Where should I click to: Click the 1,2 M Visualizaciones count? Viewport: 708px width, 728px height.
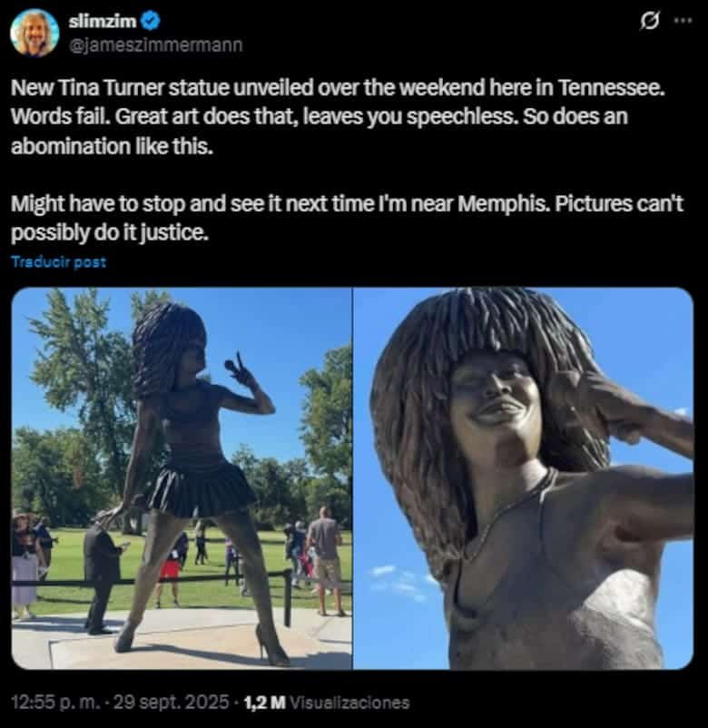coord(327,703)
